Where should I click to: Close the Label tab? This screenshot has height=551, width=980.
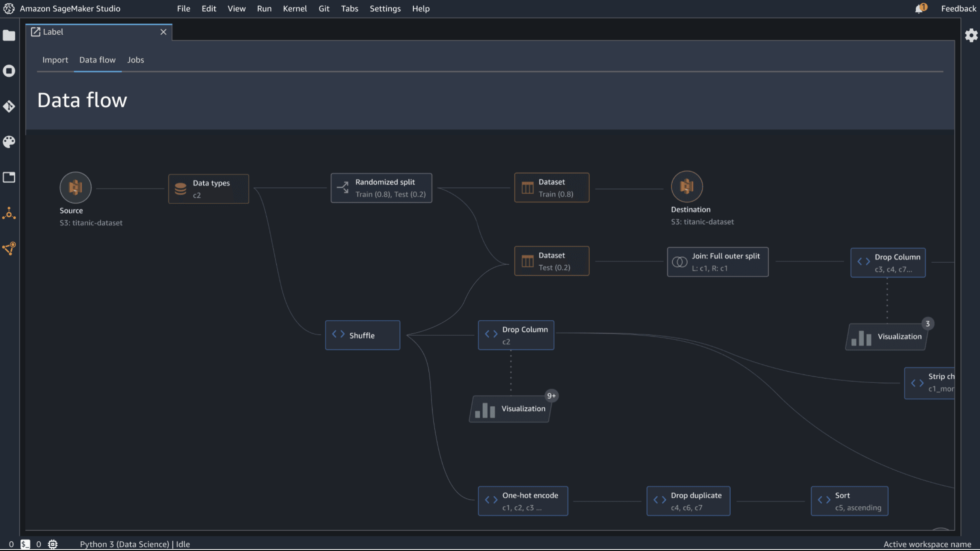coord(163,32)
